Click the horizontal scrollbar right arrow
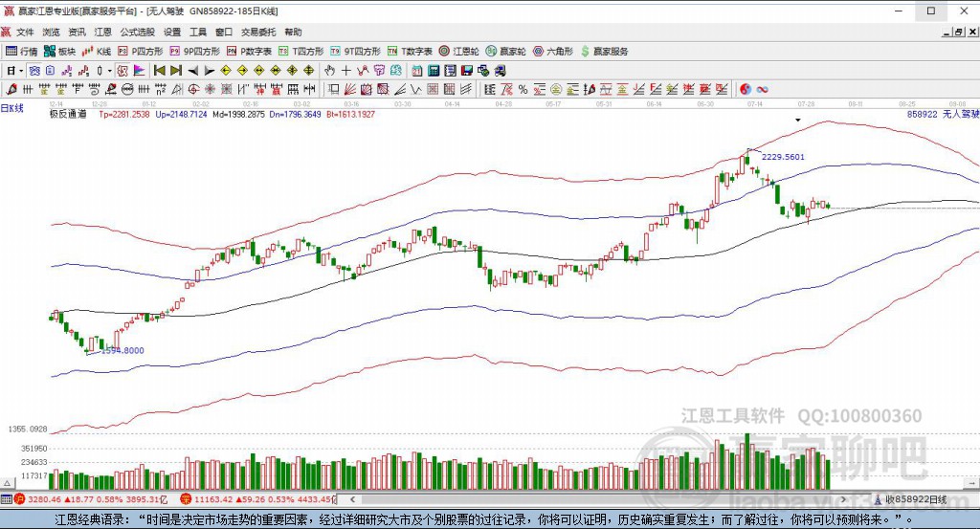Viewport: 980px width, 529px height. point(843,499)
